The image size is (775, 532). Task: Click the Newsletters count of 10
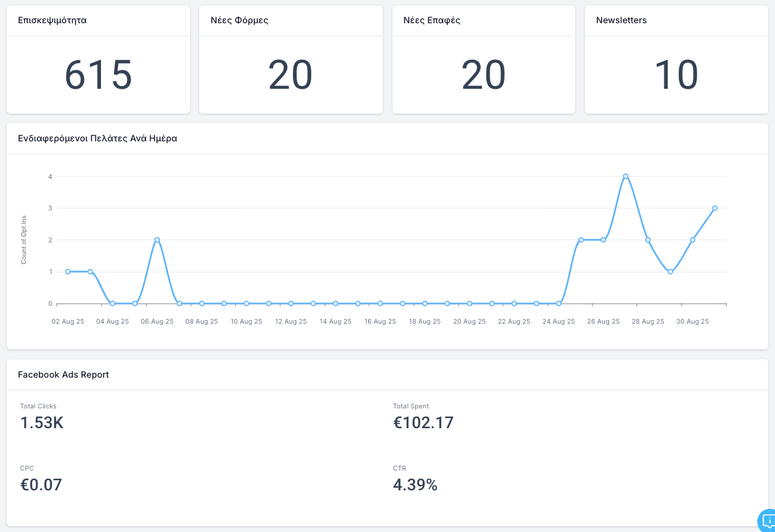(x=676, y=75)
